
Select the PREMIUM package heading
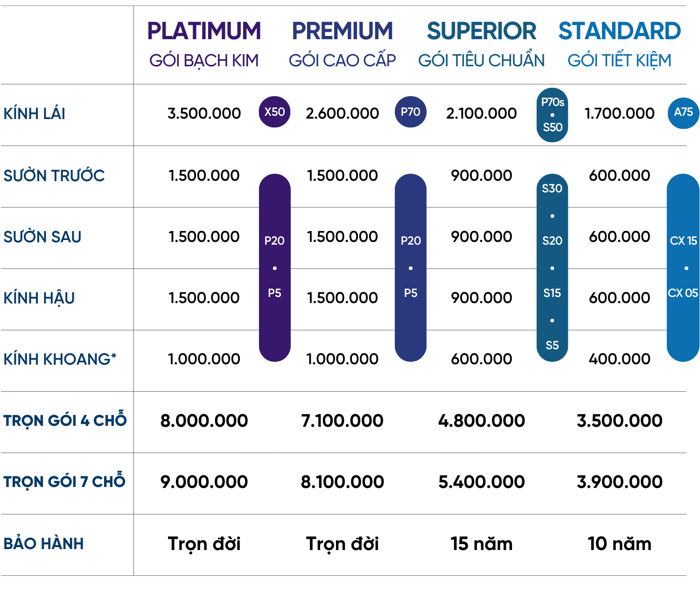tap(342, 31)
